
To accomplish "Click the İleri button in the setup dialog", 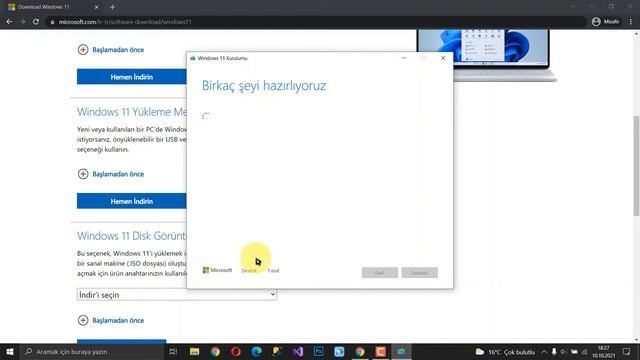I will 420,273.
